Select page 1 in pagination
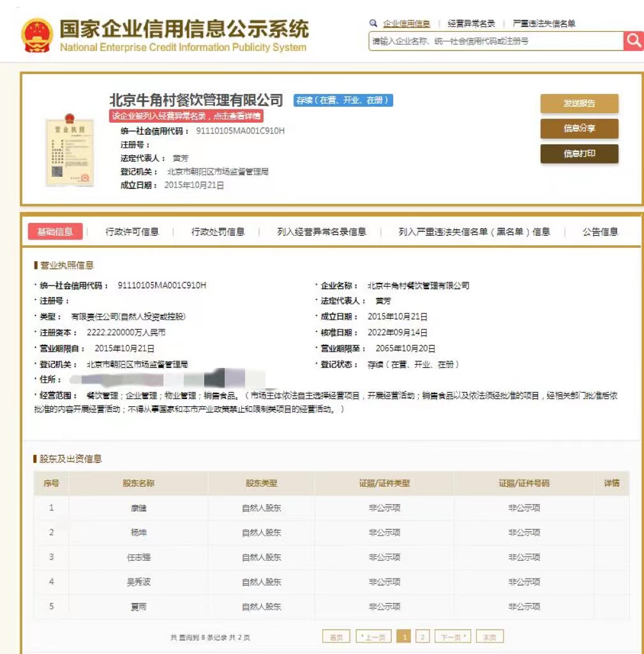The height and width of the screenshot is (654, 644). [x=403, y=637]
